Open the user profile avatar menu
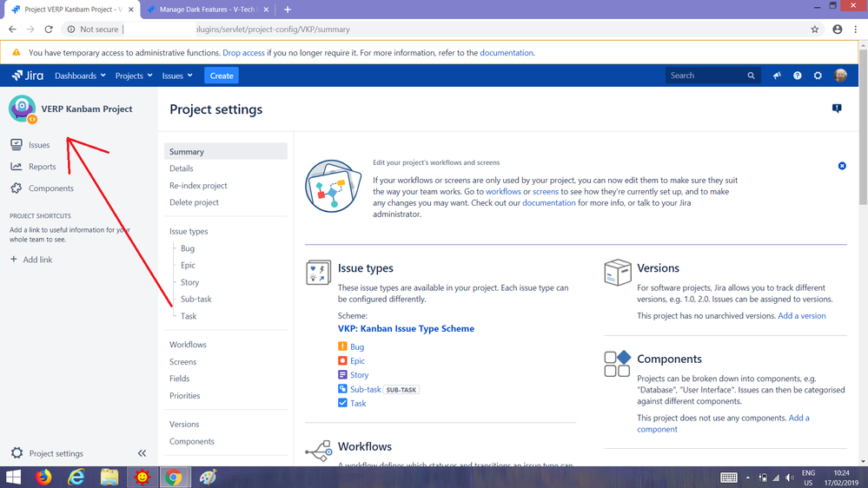The image size is (868, 488). click(840, 76)
